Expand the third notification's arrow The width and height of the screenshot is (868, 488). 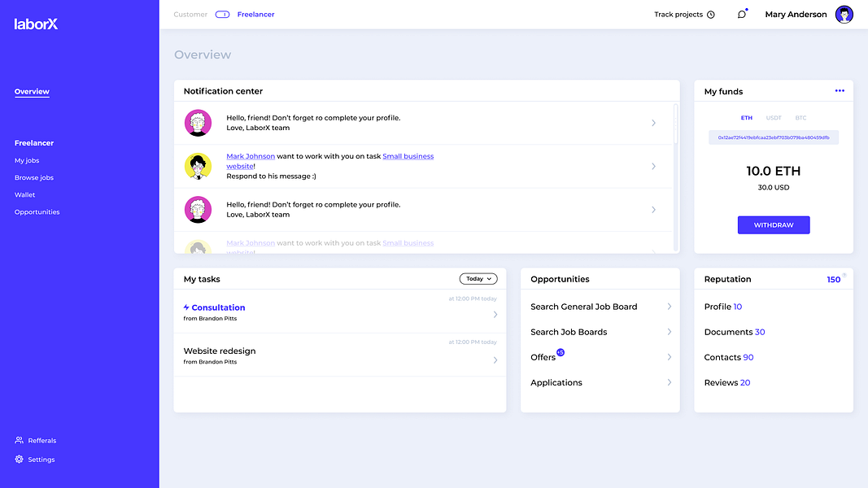[x=654, y=210]
